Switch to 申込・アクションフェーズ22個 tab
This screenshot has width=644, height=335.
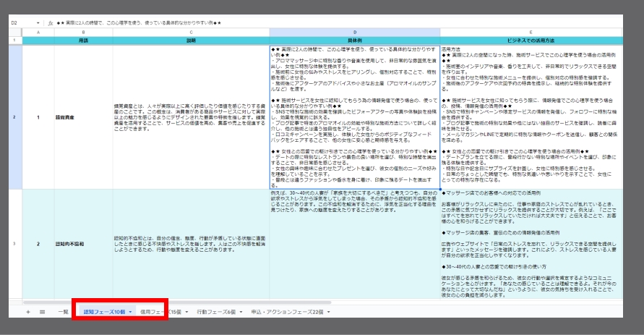(285, 312)
